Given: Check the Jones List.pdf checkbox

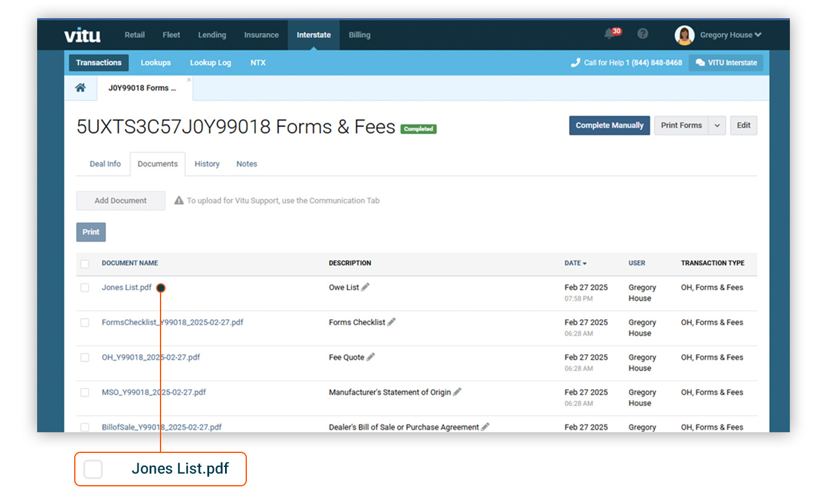Looking at the screenshot, I should click(x=85, y=288).
